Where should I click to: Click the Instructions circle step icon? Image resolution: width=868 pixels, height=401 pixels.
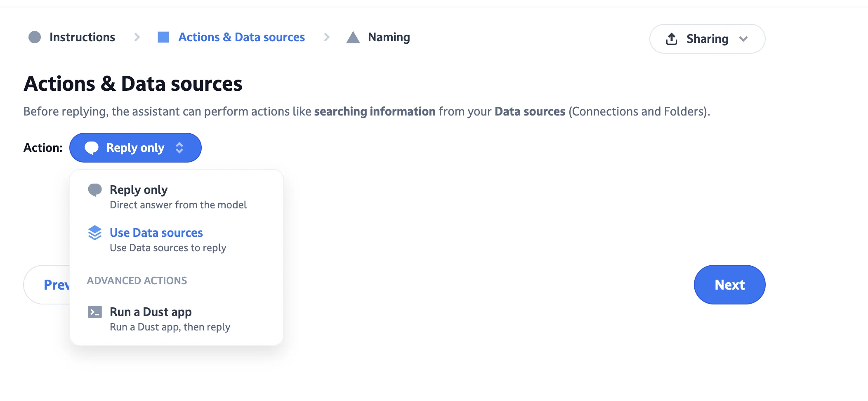coord(35,37)
